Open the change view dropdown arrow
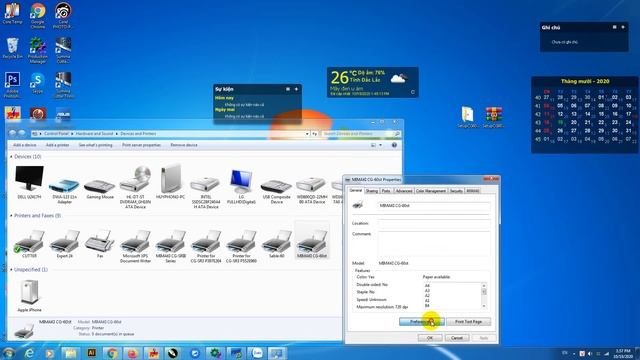Screen dimensions: 640x360 pos(380,145)
